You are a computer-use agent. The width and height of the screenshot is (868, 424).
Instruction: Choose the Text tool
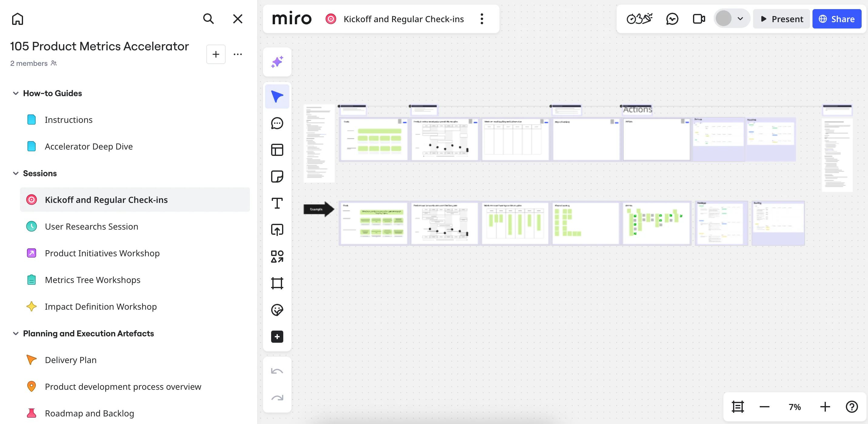pyautogui.click(x=277, y=203)
